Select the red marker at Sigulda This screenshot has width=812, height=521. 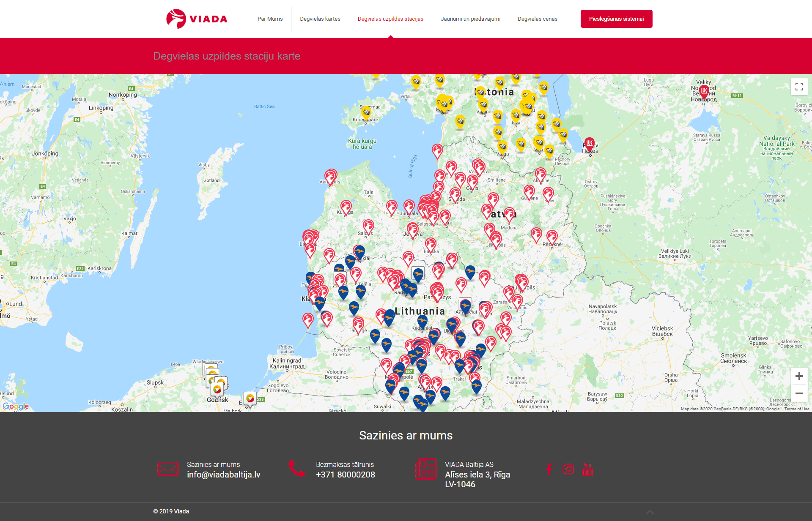point(455,195)
